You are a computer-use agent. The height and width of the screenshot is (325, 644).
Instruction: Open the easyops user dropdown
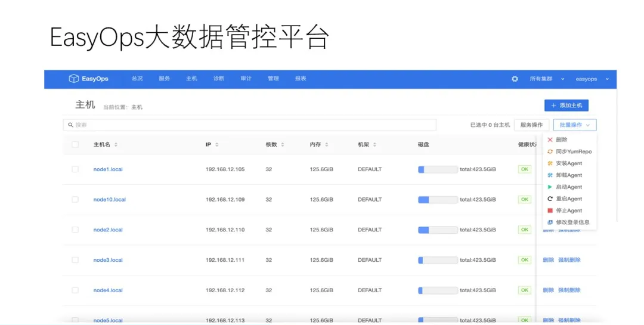[592, 79]
